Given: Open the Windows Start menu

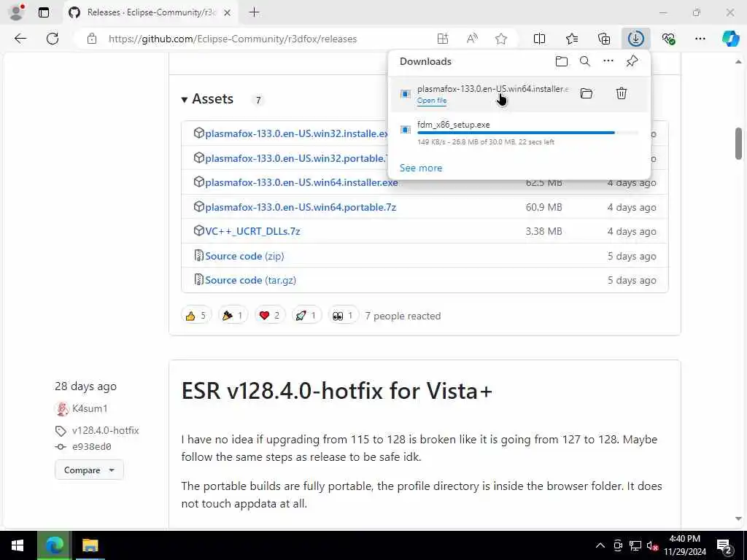Looking at the screenshot, I should tap(18, 545).
